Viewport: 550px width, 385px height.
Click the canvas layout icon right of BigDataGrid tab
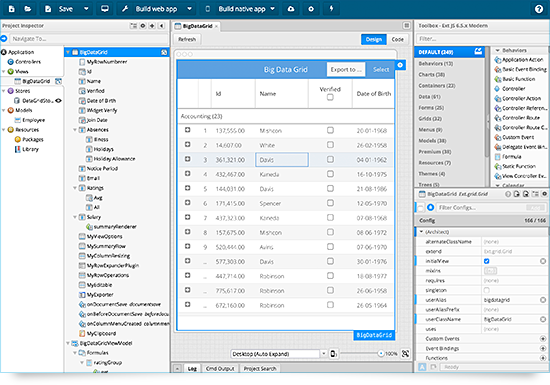(x=406, y=25)
